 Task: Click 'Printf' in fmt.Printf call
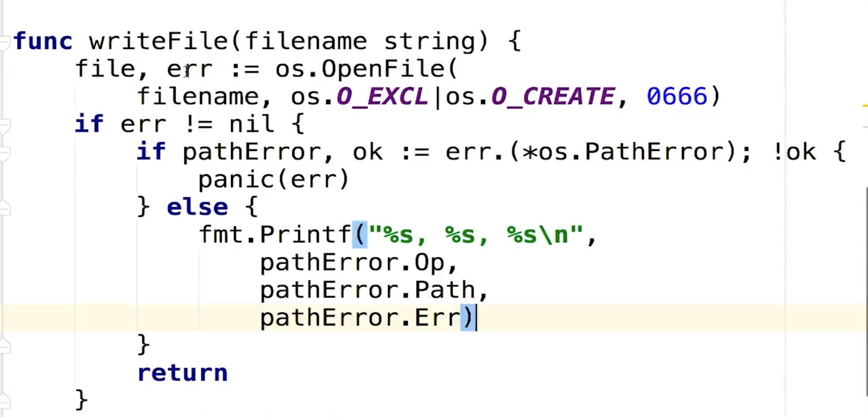(x=306, y=235)
